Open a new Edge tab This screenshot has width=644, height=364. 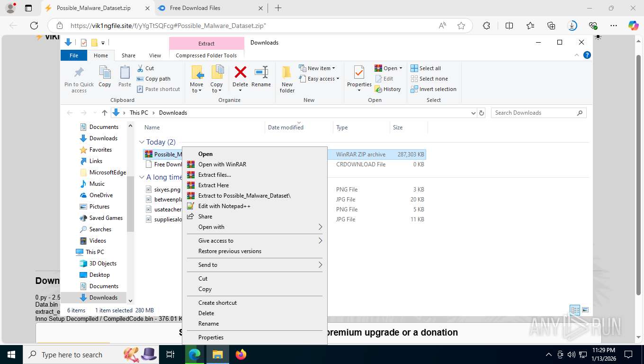[x=278, y=8]
